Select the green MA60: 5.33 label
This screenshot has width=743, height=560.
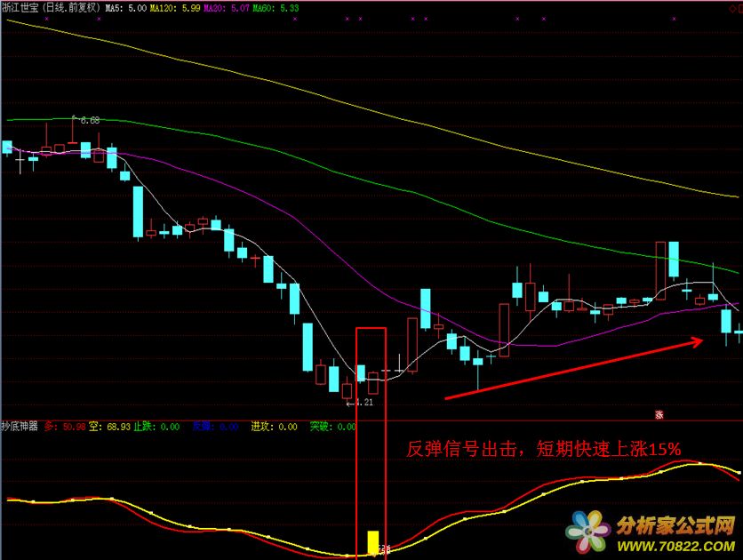pos(276,8)
